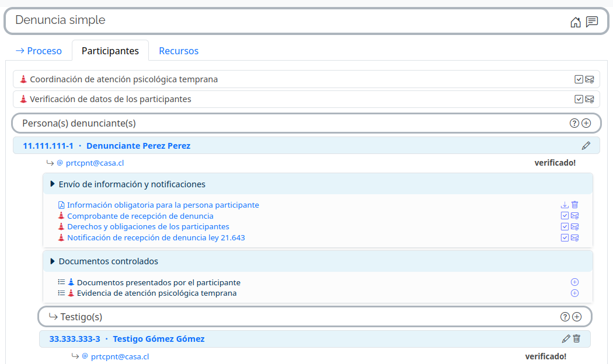This screenshot has height=364, width=613.
Task: Open the comments icon next to home
Action: 592,22
